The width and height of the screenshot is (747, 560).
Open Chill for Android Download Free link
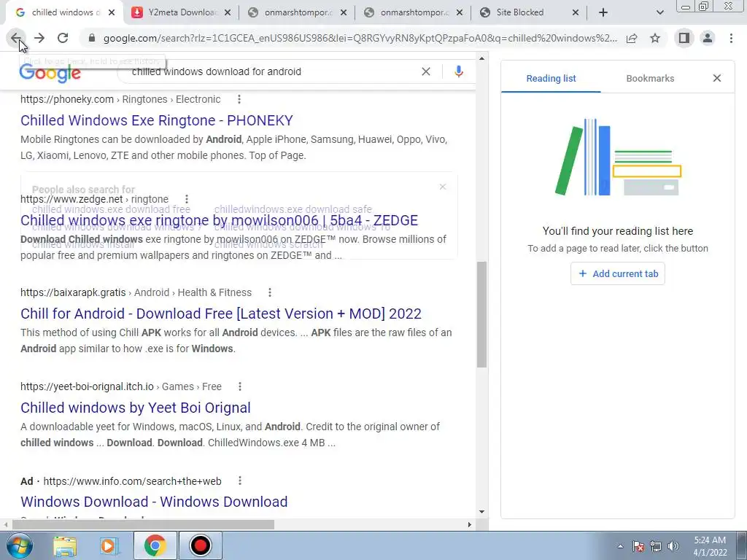221,314
